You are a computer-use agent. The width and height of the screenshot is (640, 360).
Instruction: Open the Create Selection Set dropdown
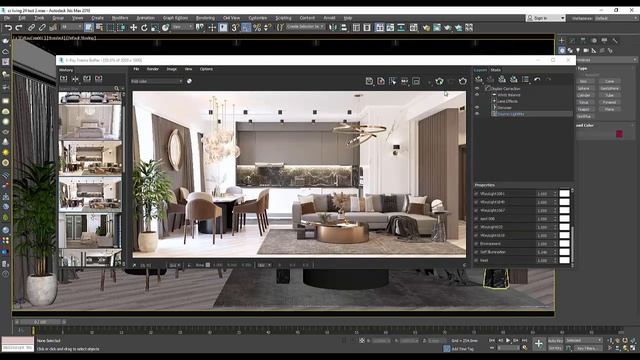(x=305, y=27)
